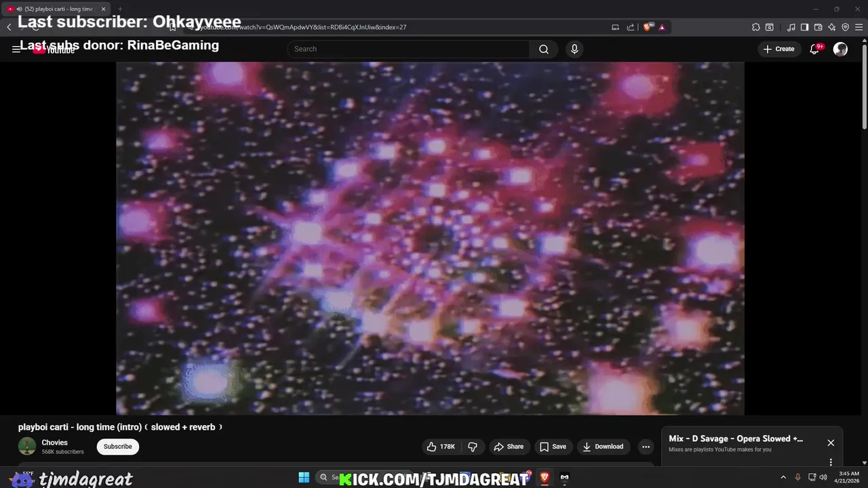Image resolution: width=868 pixels, height=488 pixels.
Task: Click the Create button
Action: point(779,49)
